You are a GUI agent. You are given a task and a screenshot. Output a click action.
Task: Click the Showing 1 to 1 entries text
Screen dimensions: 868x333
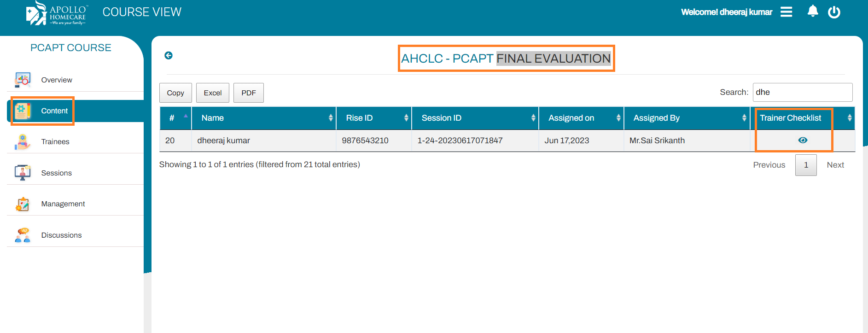coord(260,164)
